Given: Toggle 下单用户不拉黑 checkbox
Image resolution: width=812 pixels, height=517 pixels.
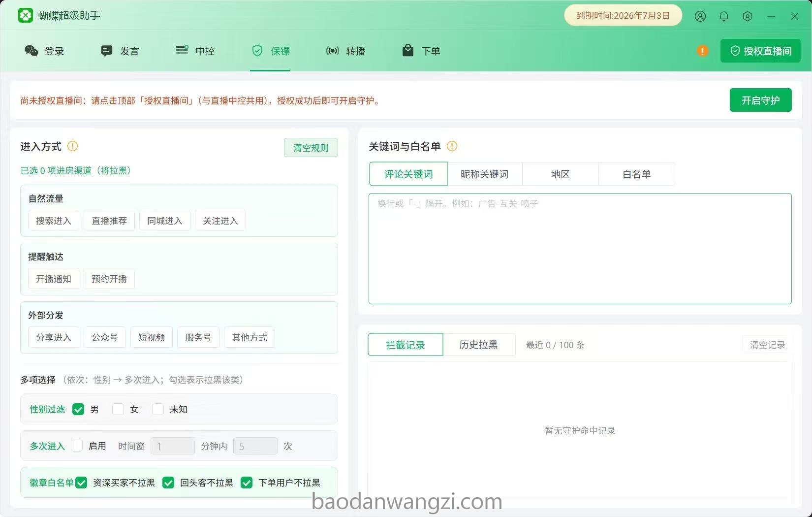Looking at the screenshot, I should pos(247,483).
